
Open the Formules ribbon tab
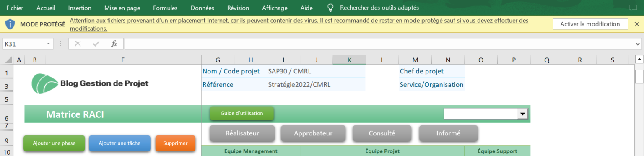pos(165,8)
